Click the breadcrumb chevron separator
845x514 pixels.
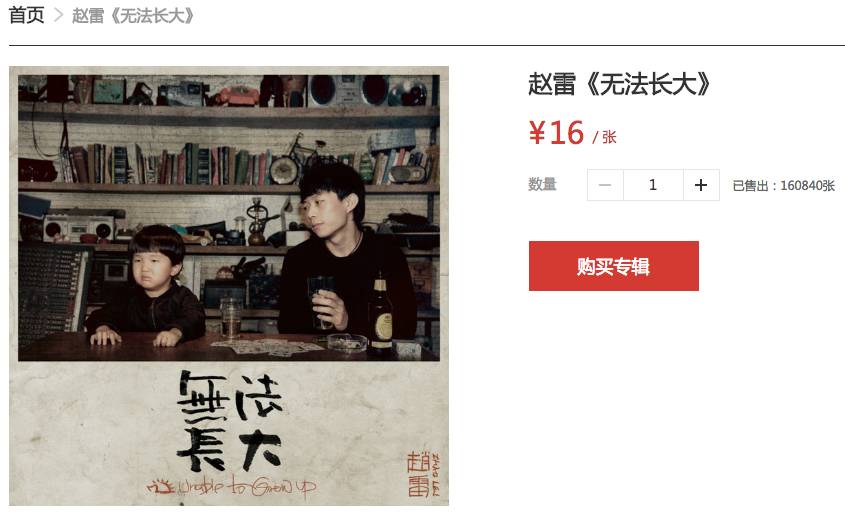[58, 15]
